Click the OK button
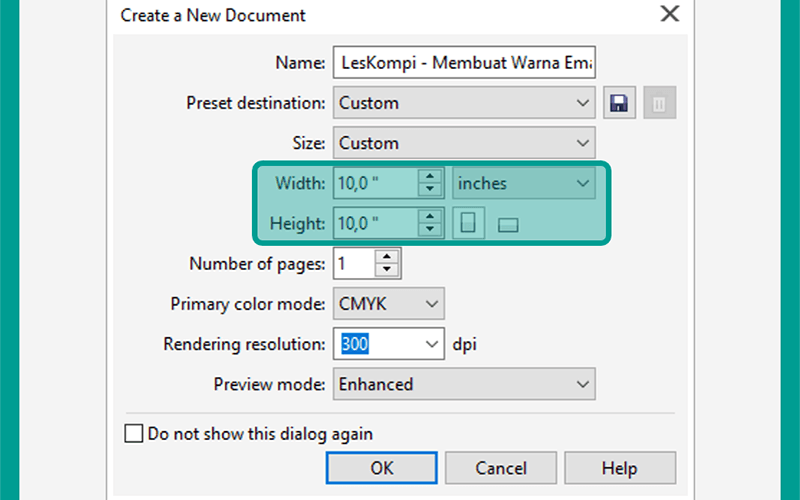The image size is (800, 500). [x=382, y=468]
